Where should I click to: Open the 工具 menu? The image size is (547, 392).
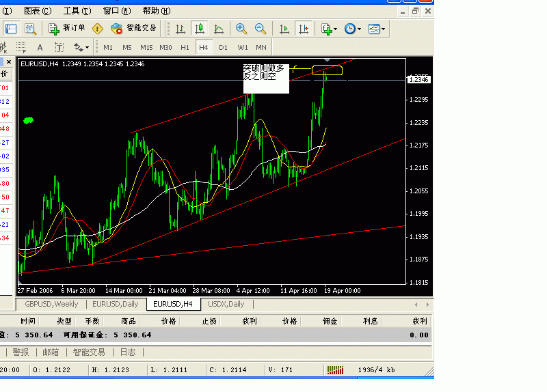point(77,11)
